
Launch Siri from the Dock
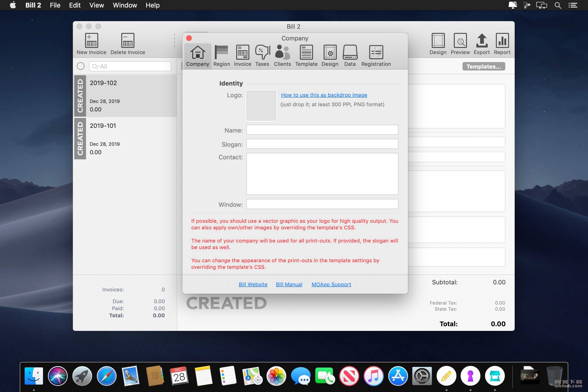coord(58,376)
